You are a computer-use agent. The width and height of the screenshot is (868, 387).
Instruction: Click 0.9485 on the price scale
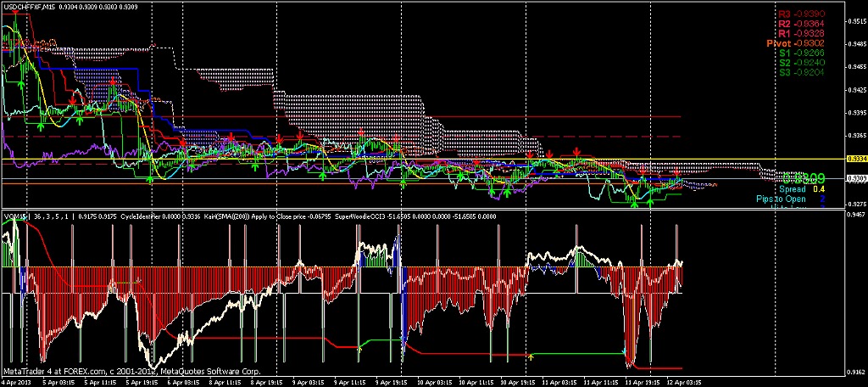856,44
